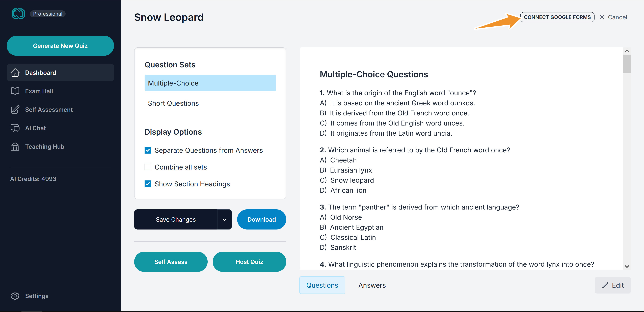The image size is (644, 312).
Task: Click the Host Quiz button
Action: pyautogui.click(x=249, y=262)
